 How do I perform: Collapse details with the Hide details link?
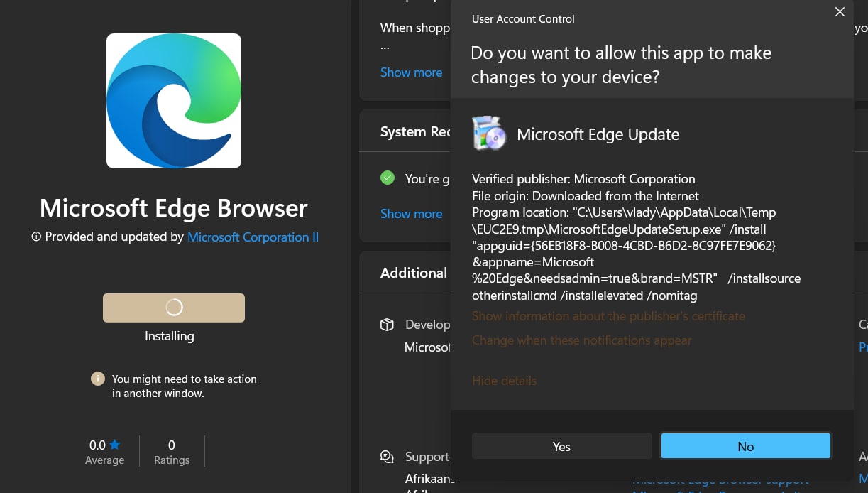(x=504, y=381)
